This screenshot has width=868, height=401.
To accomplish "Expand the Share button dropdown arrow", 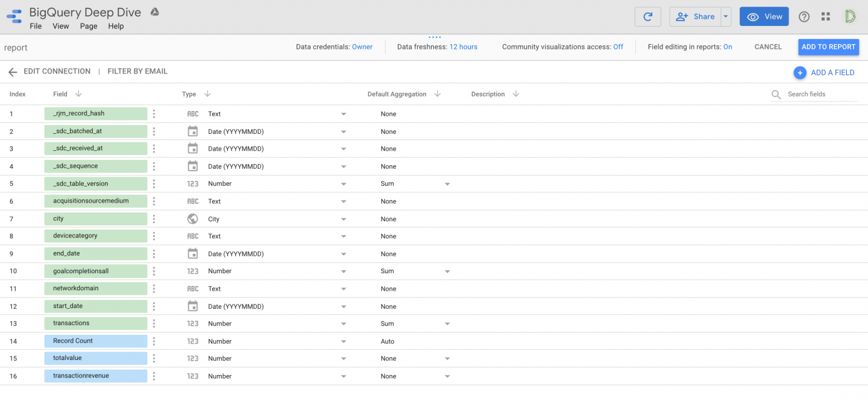I will (x=726, y=16).
